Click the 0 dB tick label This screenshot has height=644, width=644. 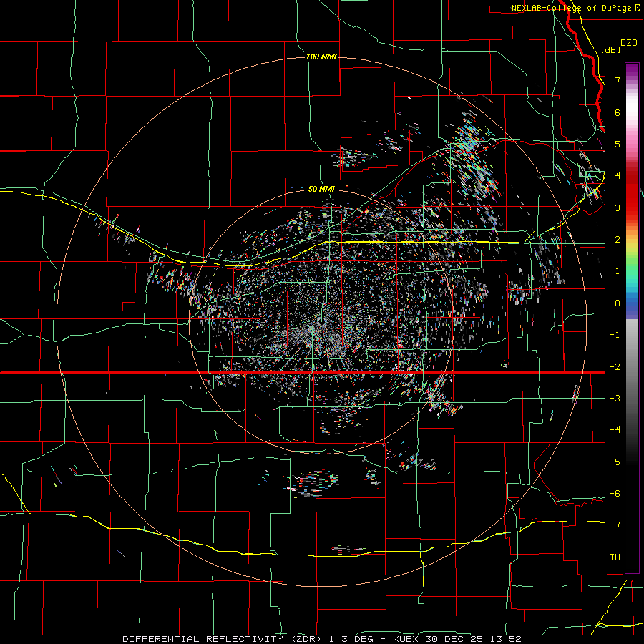[618, 303]
